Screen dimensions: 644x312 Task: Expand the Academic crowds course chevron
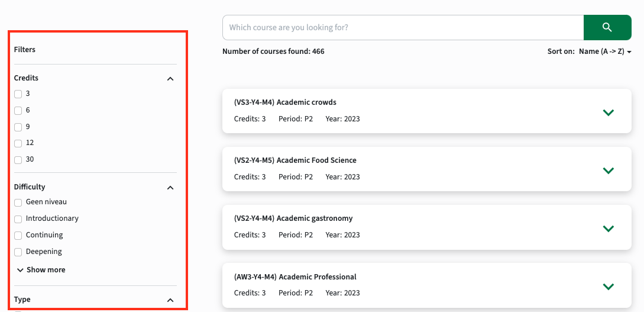[608, 112]
